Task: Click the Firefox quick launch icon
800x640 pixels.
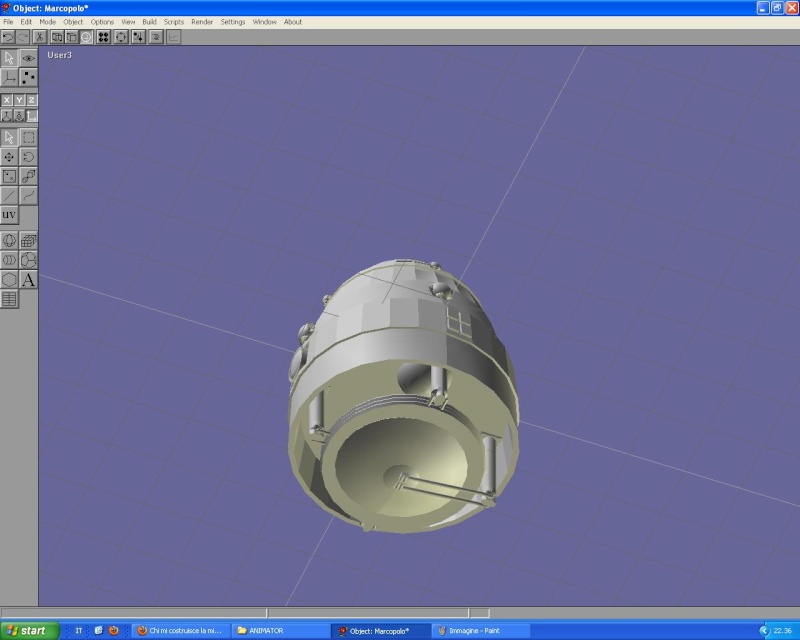Action: click(113, 631)
